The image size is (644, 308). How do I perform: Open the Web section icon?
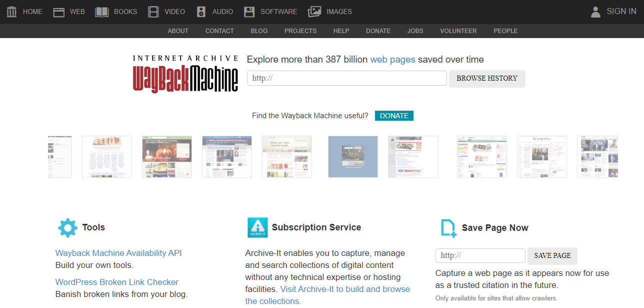[59, 12]
